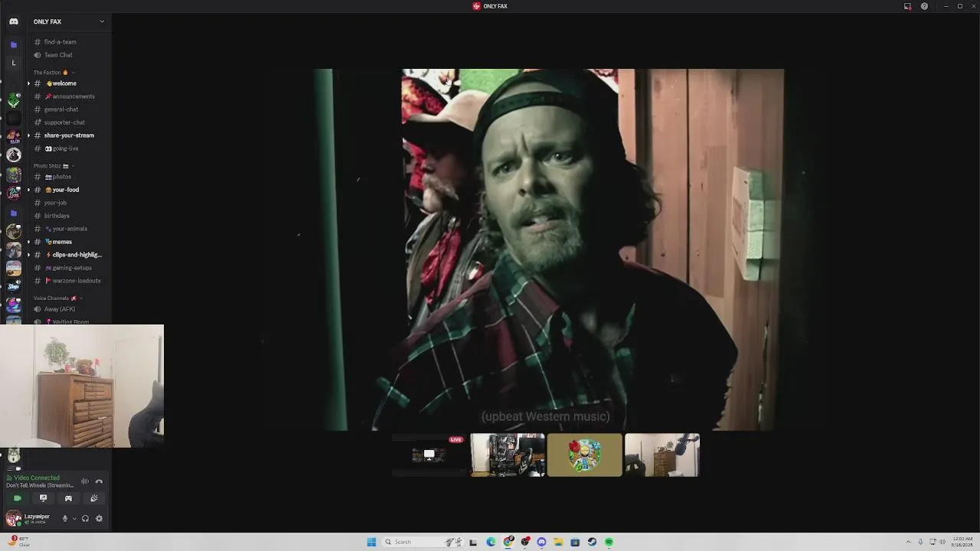Toggle camera on or off
Viewport: 980px width, 551px height.
pyautogui.click(x=18, y=498)
